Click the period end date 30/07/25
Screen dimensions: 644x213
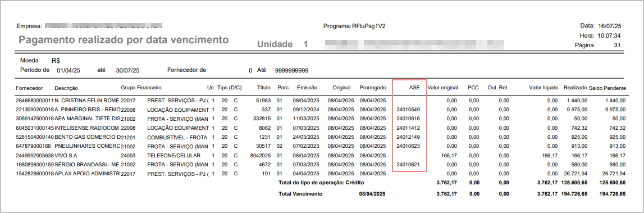tap(127, 70)
